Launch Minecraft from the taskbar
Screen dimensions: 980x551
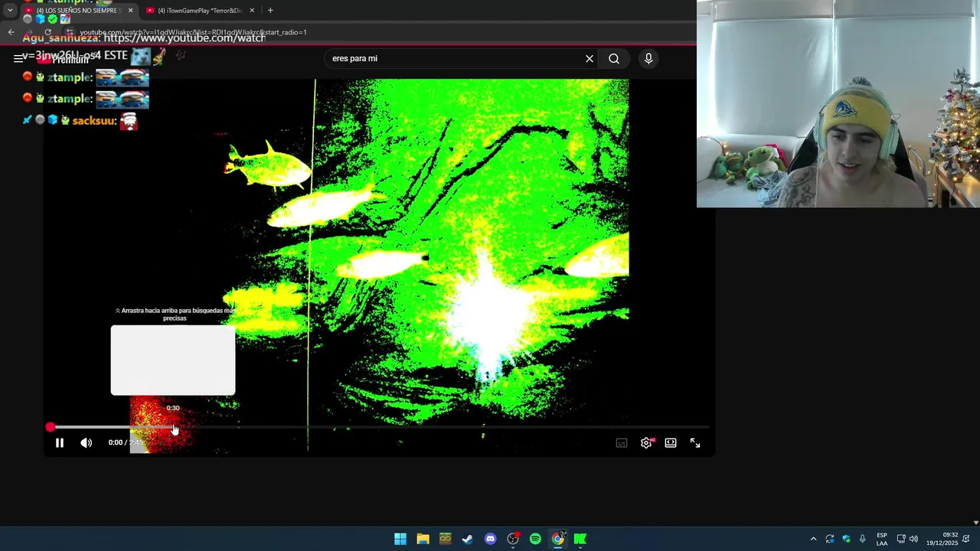tap(446, 539)
